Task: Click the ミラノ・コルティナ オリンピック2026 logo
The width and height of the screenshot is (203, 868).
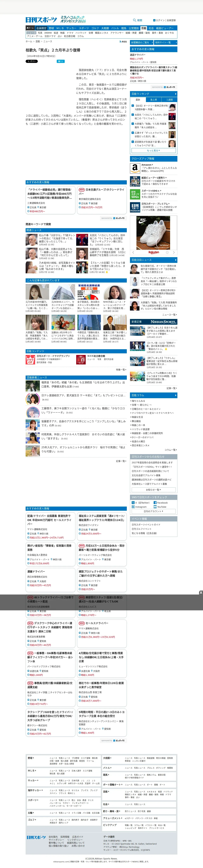Action: [73, 19]
